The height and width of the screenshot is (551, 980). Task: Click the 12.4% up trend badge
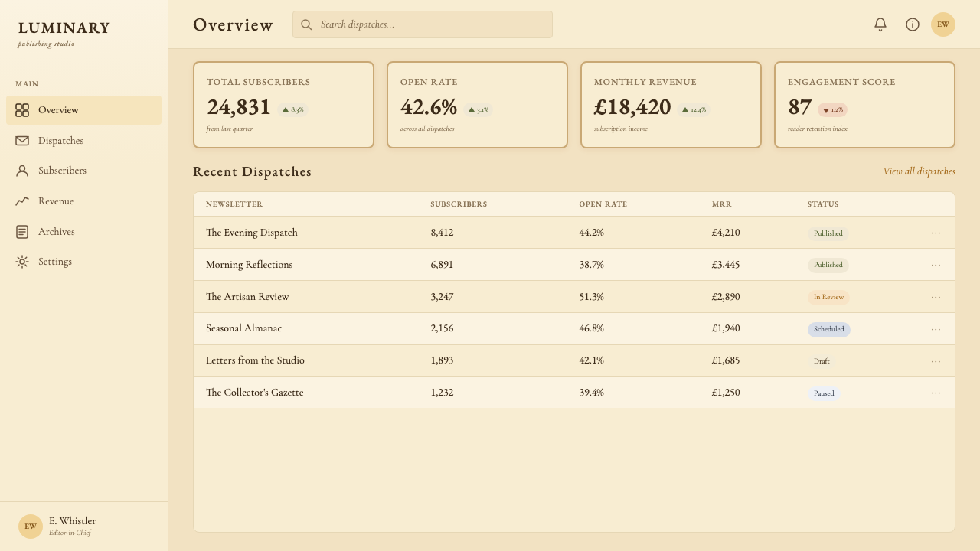pos(694,109)
